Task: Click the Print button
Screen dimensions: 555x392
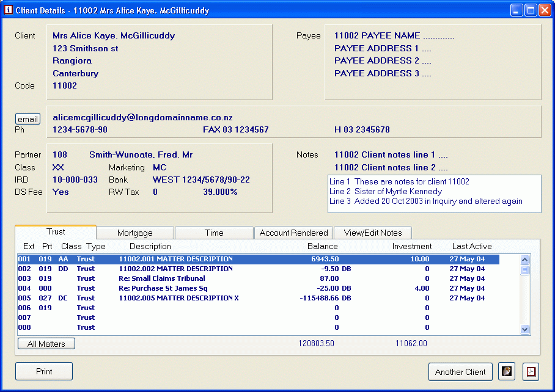Action: [x=44, y=371]
